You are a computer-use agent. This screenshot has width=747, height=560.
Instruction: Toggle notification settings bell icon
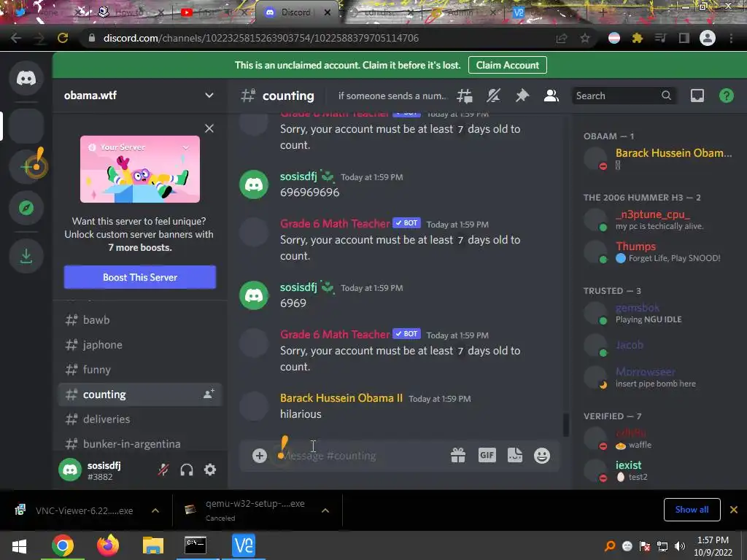pos(493,96)
